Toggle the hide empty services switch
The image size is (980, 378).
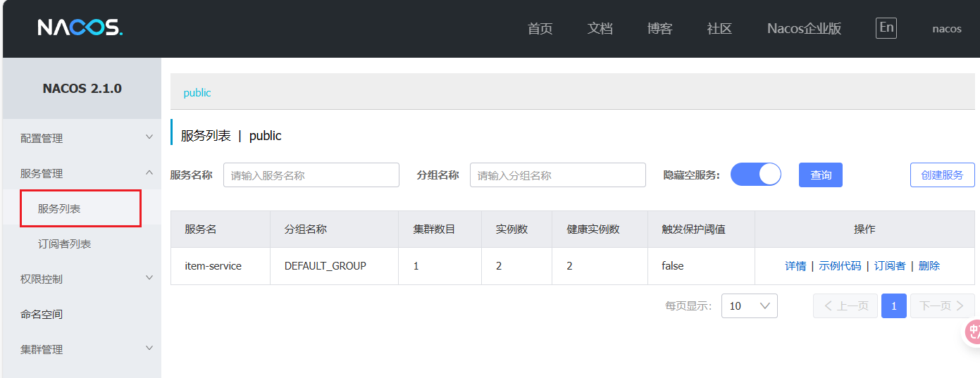click(x=756, y=175)
